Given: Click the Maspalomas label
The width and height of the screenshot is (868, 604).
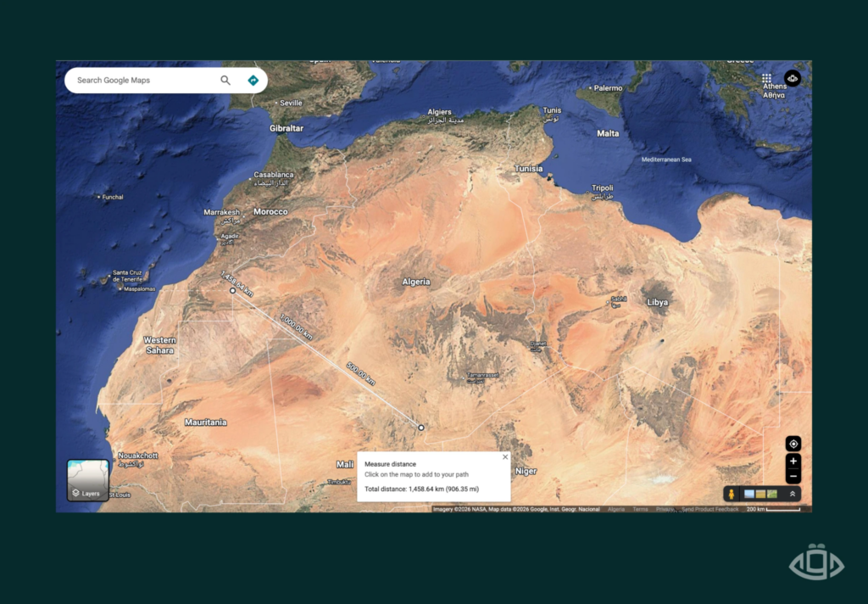Looking at the screenshot, I should point(140,289).
